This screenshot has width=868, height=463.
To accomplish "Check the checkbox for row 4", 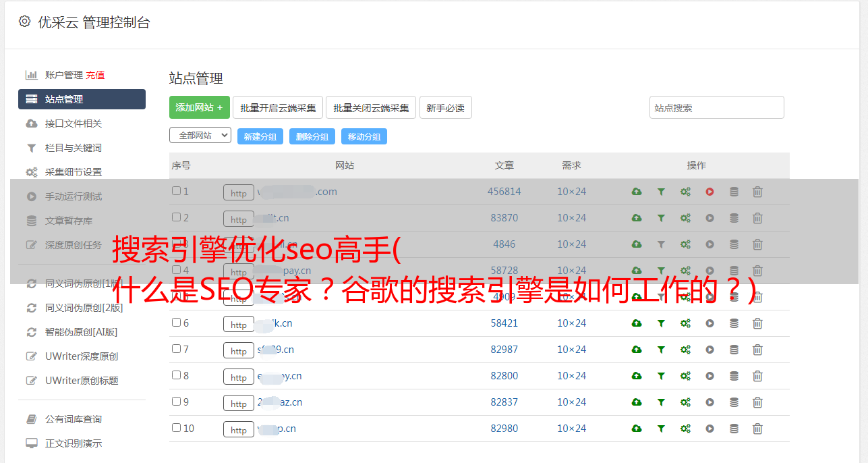I will pyautogui.click(x=176, y=270).
